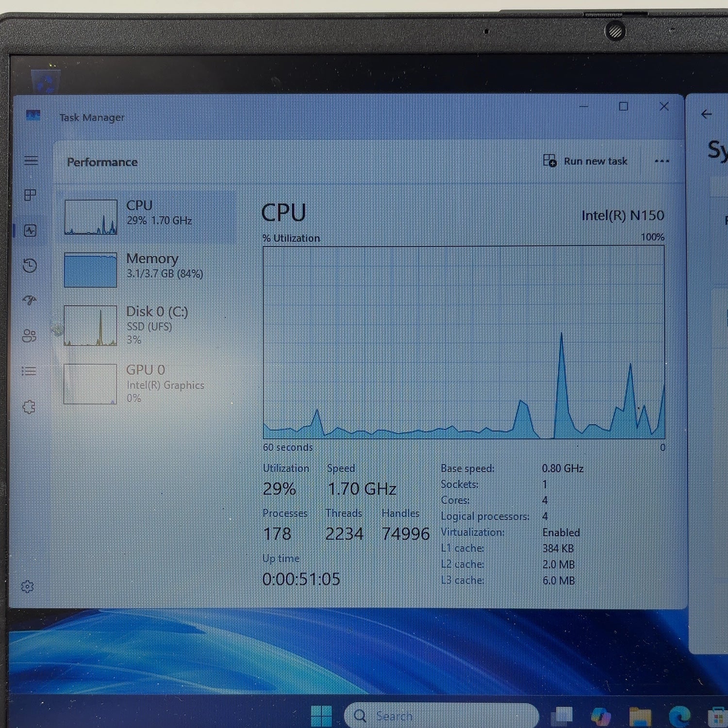
Task: Click the Up time value 0:00:51:05
Action: [301, 579]
